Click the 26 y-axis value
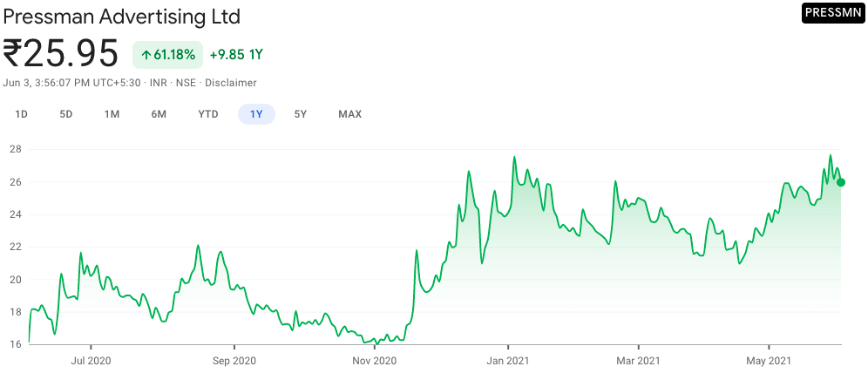 click(x=15, y=182)
